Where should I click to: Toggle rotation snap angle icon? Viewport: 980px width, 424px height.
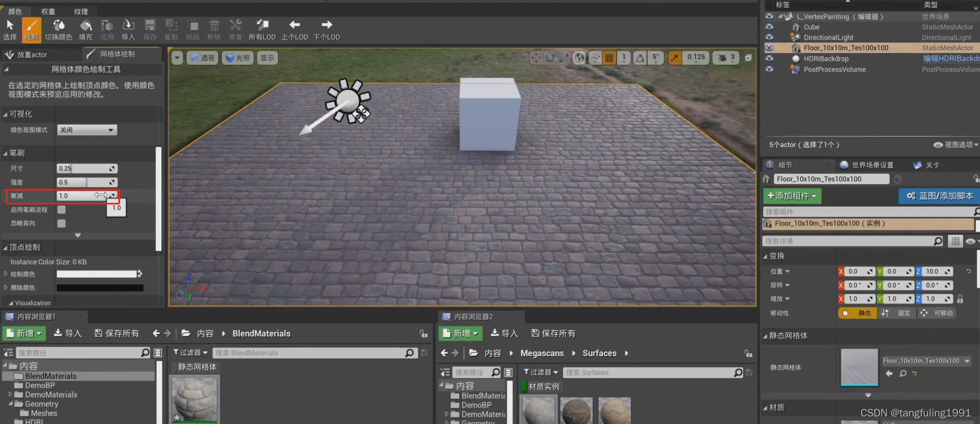point(640,58)
